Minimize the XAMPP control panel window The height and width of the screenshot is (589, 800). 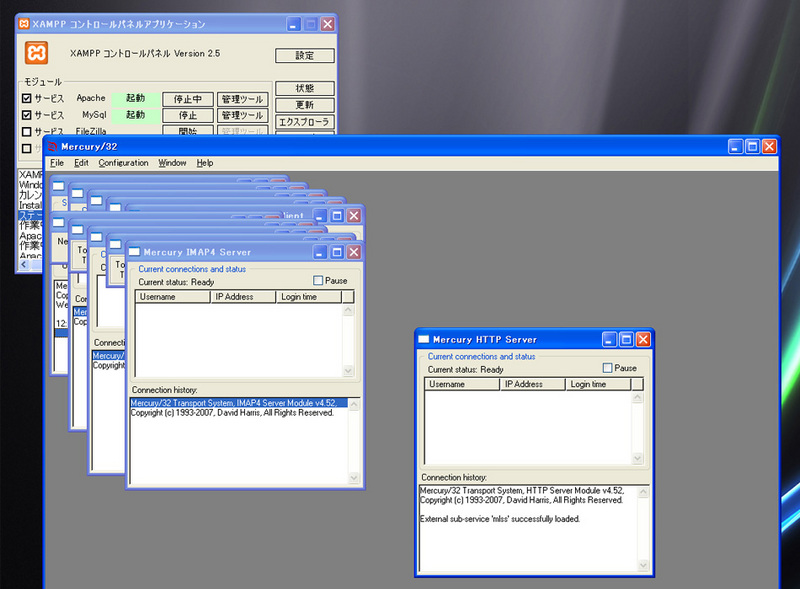[x=294, y=24]
